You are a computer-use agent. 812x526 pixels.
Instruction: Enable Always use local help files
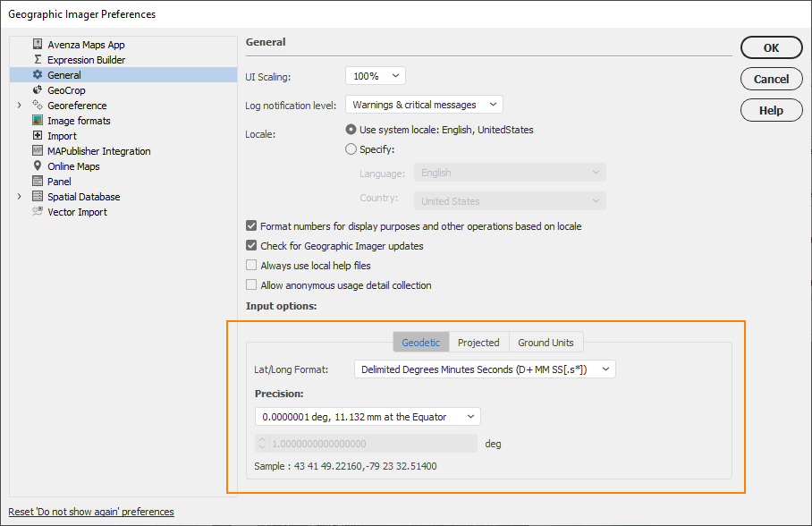[251, 266]
